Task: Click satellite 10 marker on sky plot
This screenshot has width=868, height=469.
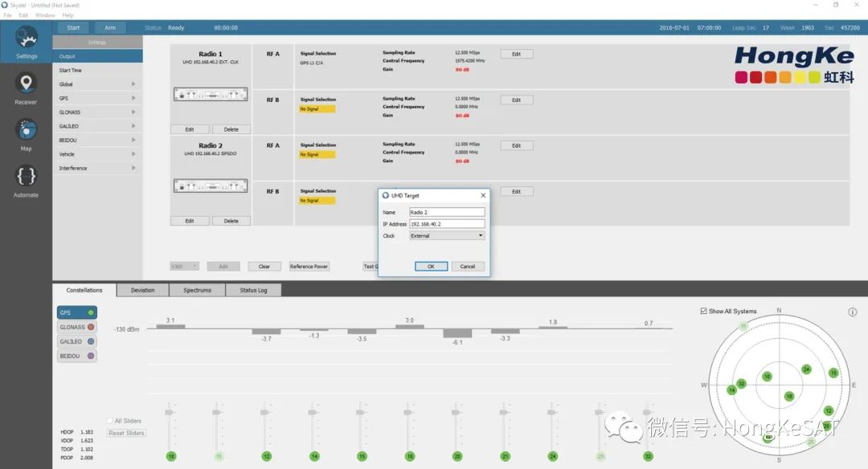Action: point(767,376)
